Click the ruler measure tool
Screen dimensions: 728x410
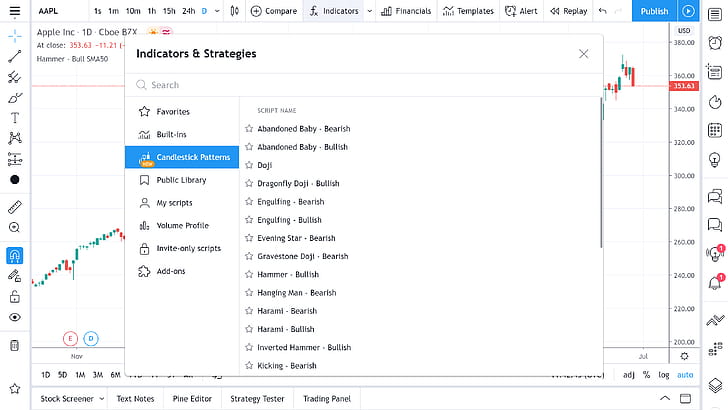click(x=14, y=207)
